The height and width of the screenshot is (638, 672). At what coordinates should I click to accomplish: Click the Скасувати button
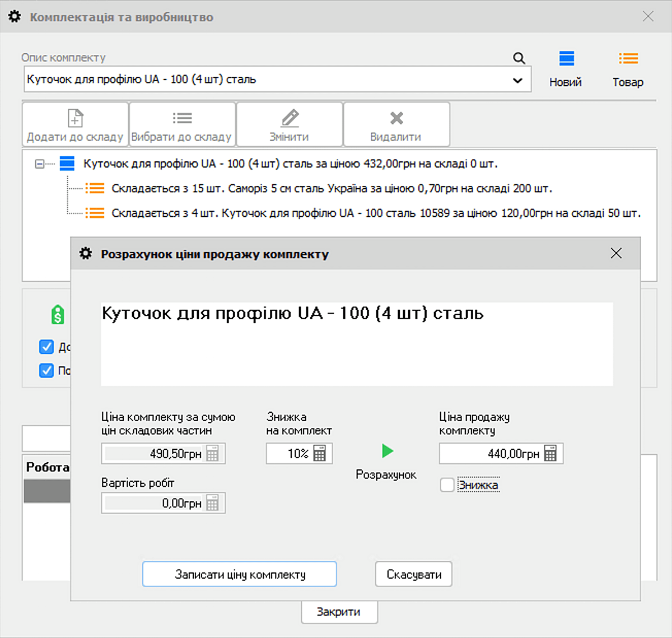(413, 574)
